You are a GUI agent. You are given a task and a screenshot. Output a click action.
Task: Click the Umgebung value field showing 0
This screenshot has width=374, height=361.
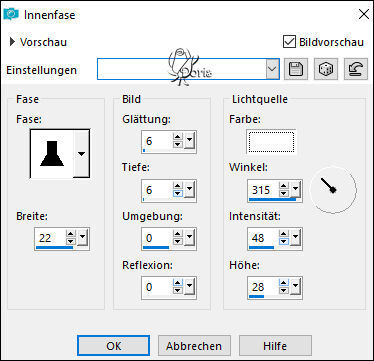[x=158, y=238]
